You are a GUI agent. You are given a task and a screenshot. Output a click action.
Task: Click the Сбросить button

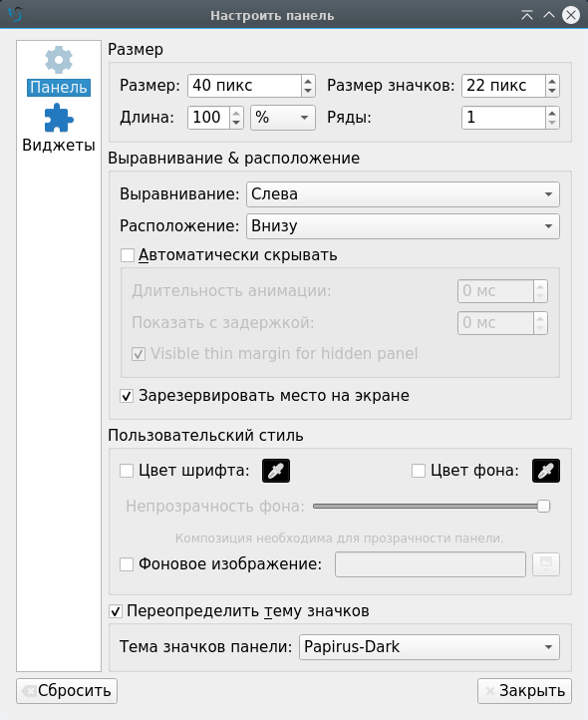67,691
